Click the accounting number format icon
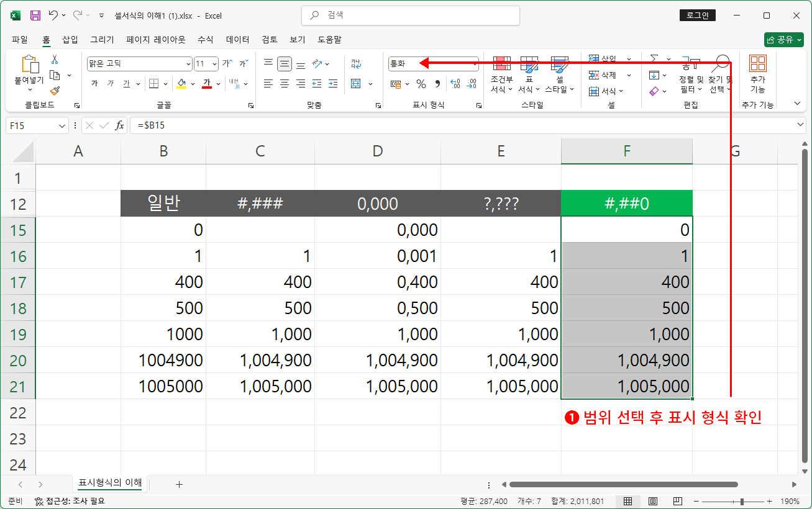The width and height of the screenshot is (812, 509). point(396,83)
